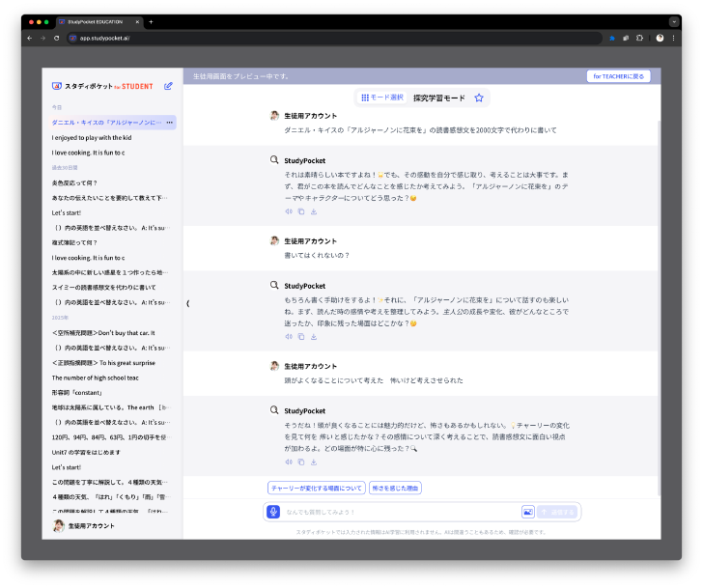703x588 pixels.
Task: Click the 生徒用アカウント avatar at the sidebar bottom
Action: click(x=58, y=525)
